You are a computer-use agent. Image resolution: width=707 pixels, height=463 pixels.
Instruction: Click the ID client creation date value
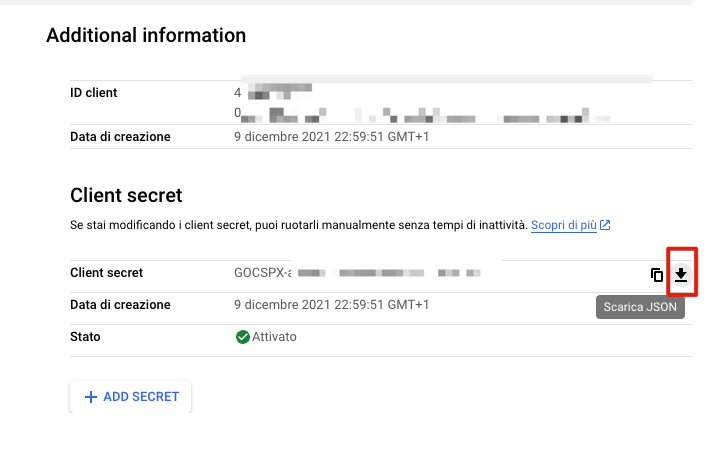(331, 137)
